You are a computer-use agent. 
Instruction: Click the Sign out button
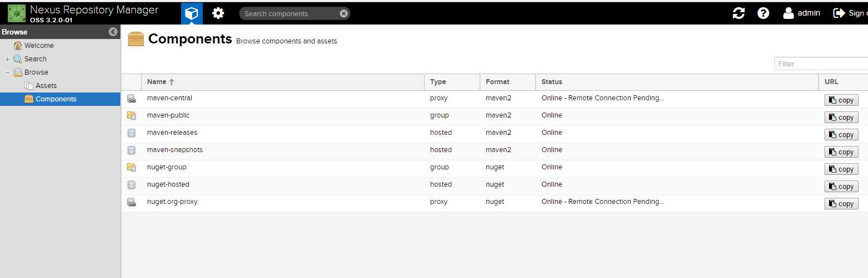pyautogui.click(x=850, y=13)
